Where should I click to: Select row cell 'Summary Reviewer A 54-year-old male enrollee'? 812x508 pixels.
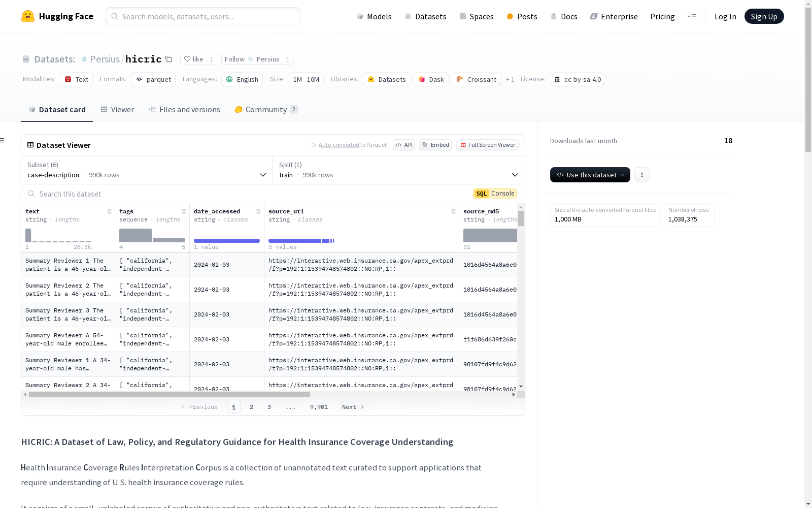pyautogui.click(x=68, y=339)
